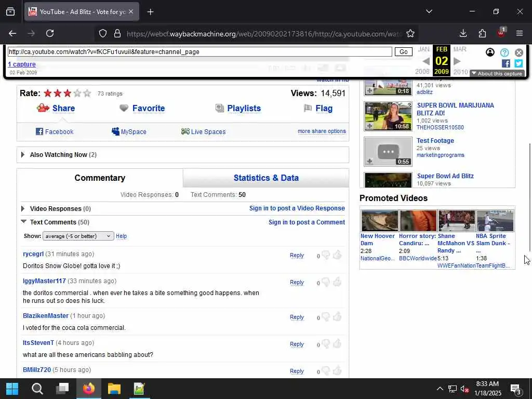Open Windows taskbar search
Viewport: 532px width, 399px height.
pos(37,389)
